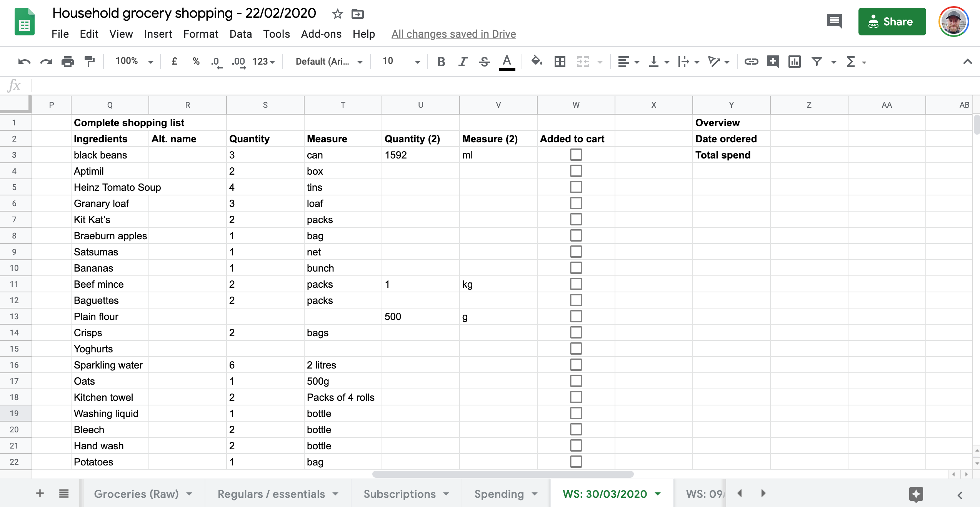Open the Functions sigma icon
This screenshot has width=980, height=507.
click(x=851, y=62)
